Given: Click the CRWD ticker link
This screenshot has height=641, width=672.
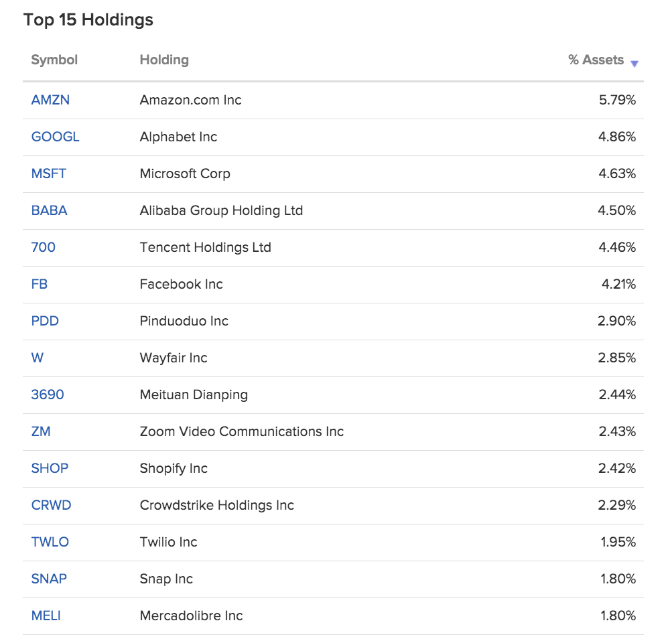Looking at the screenshot, I should pyautogui.click(x=51, y=505).
